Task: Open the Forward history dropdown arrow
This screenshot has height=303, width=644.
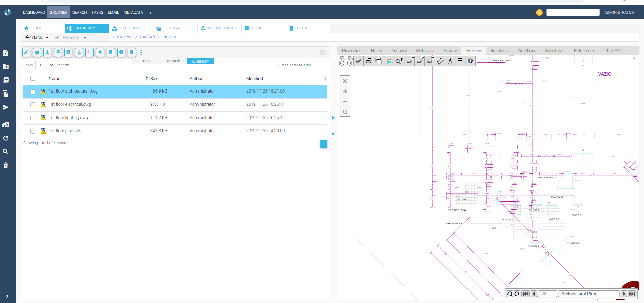Action: pyautogui.click(x=85, y=38)
